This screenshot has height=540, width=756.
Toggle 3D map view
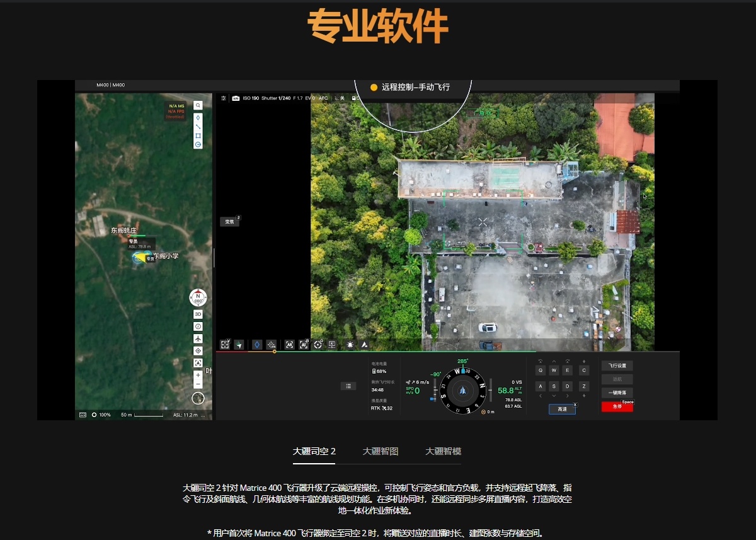[x=198, y=314]
